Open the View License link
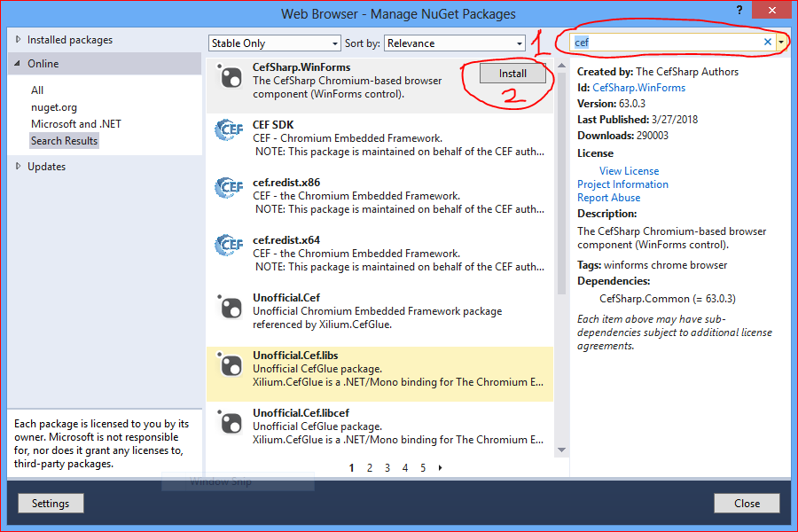The height and width of the screenshot is (532, 798). pos(629,170)
